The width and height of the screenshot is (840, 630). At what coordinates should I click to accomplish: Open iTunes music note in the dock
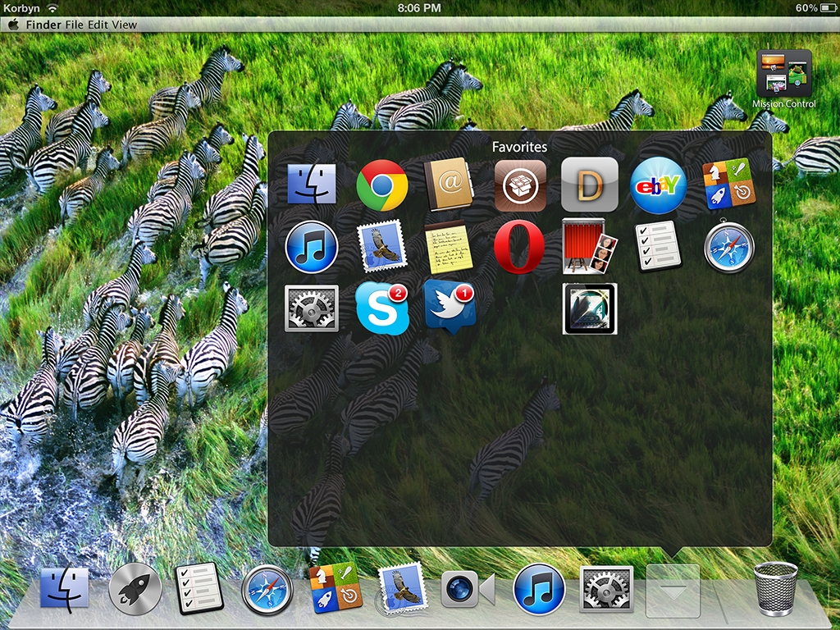pyautogui.click(x=540, y=590)
